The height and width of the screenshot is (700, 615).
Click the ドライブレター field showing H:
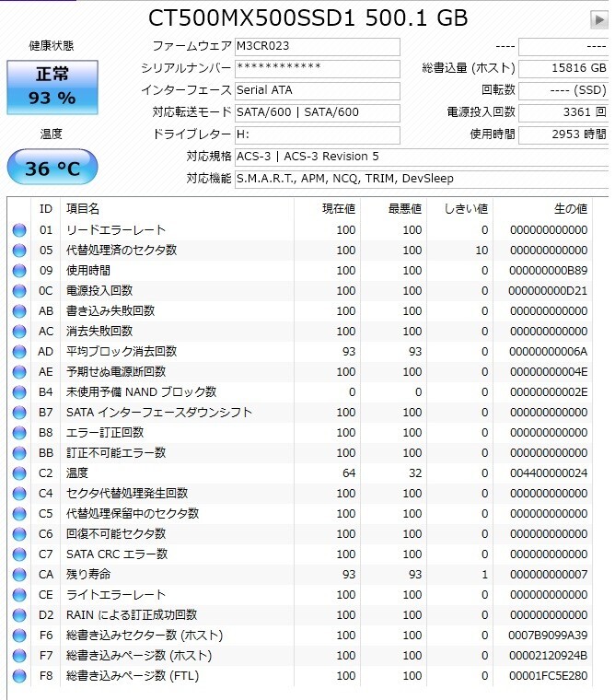click(x=318, y=134)
